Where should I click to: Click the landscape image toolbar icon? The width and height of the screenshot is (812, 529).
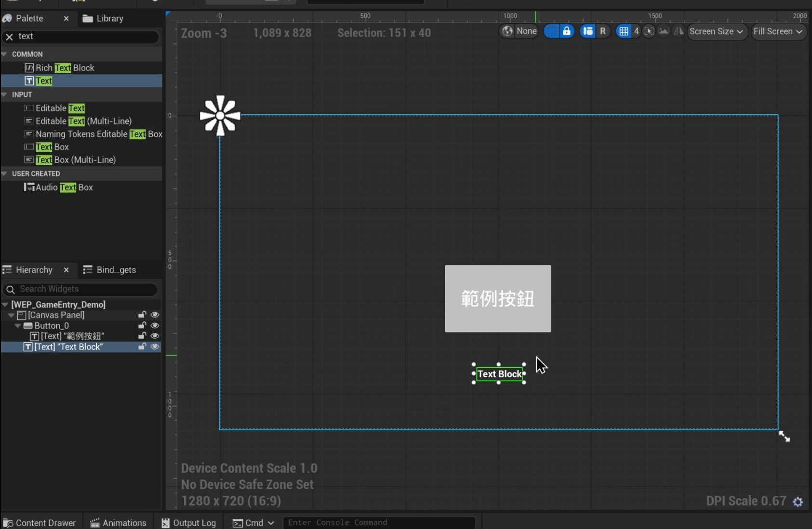tap(664, 31)
